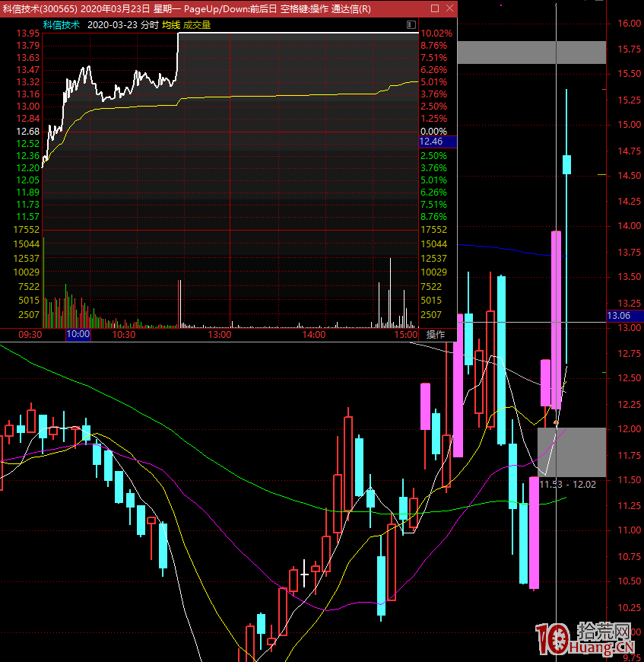The width and height of the screenshot is (644, 662).
Task: Click the 11.53 - 12.02 gap range label
Action: 568,484
